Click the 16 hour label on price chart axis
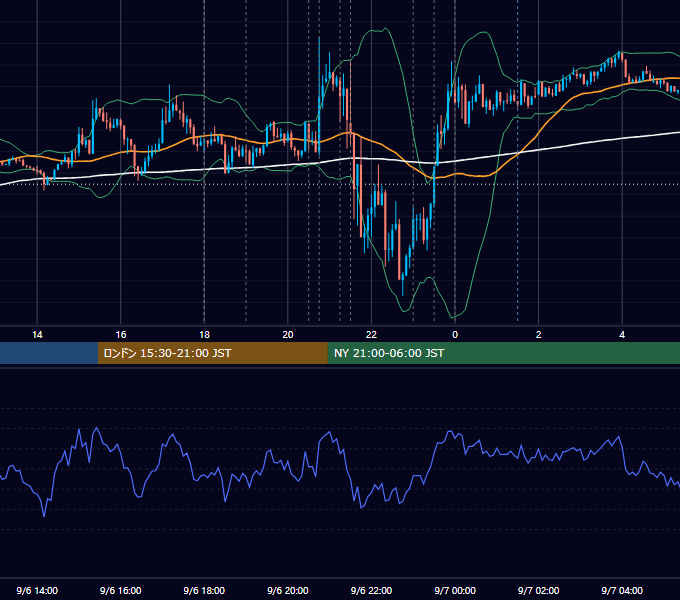The width and height of the screenshot is (680, 600). (x=121, y=335)
